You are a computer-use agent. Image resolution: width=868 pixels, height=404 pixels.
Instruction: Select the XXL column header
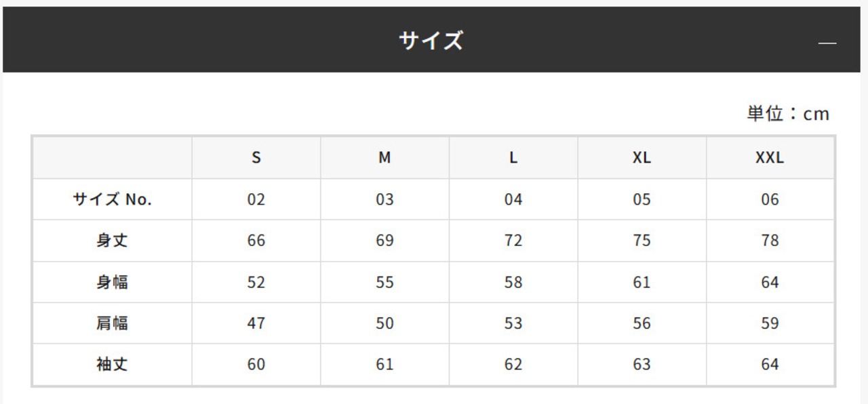click(770, 158)
